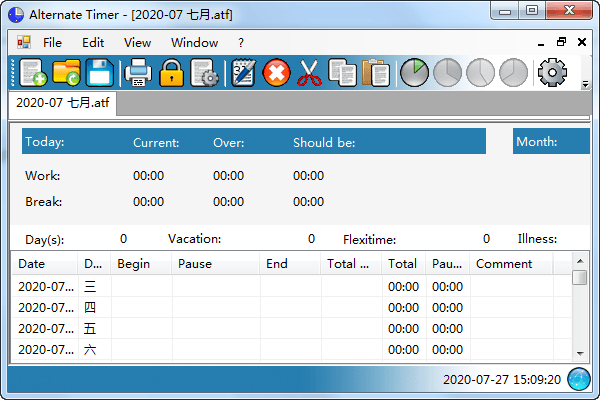Expand the toolbar overflow arrow
The image size is (600, 400).
tap(585, 86)
